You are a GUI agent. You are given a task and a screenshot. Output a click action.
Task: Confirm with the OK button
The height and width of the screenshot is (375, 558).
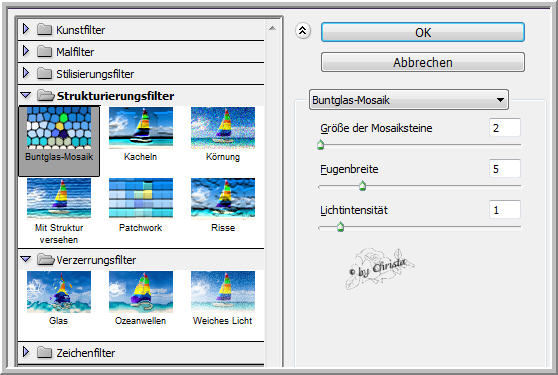tap(423, 32)
